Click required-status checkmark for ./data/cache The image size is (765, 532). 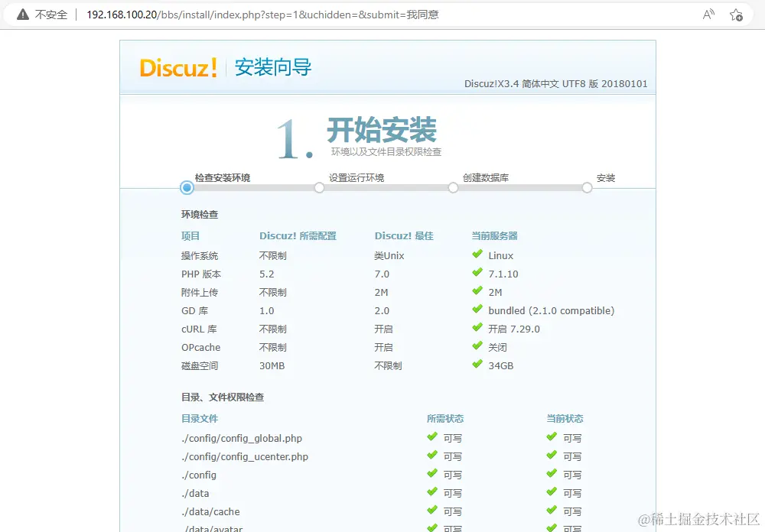pyautogui.click(x=431, y=510)
